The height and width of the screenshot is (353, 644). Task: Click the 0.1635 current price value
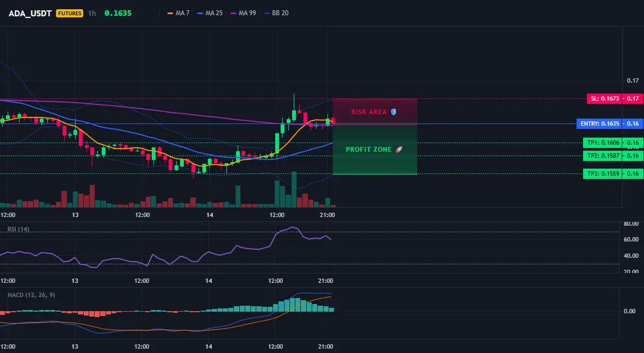pyautogui.click(x=118, y=13)
